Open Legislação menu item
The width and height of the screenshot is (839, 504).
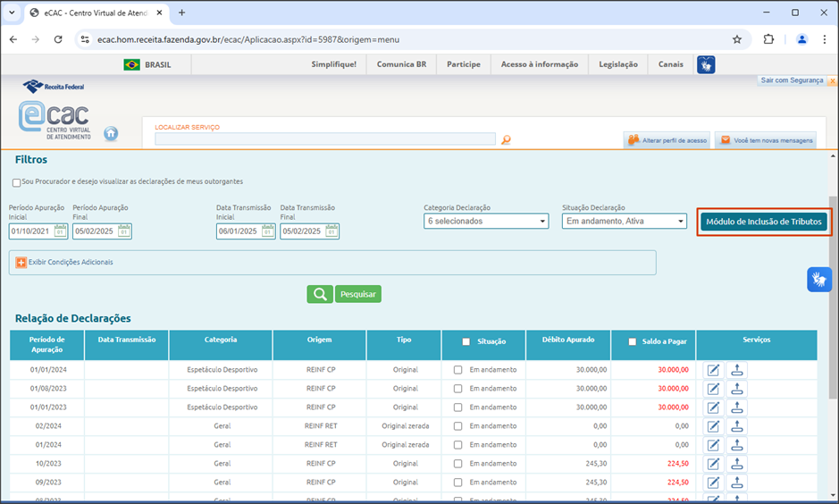pos(618,64)
